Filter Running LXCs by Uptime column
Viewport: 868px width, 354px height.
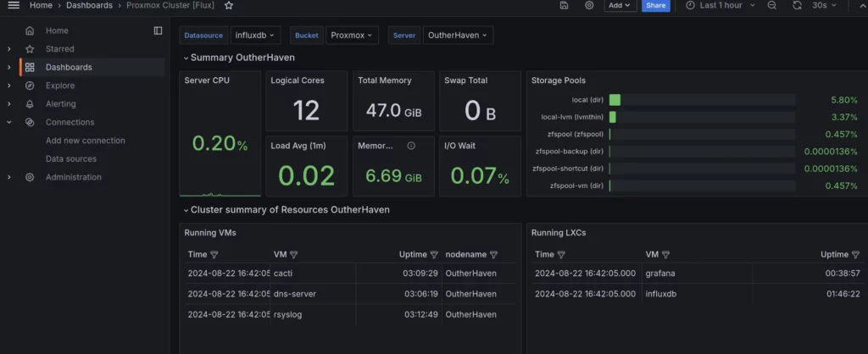click(856, 254)
